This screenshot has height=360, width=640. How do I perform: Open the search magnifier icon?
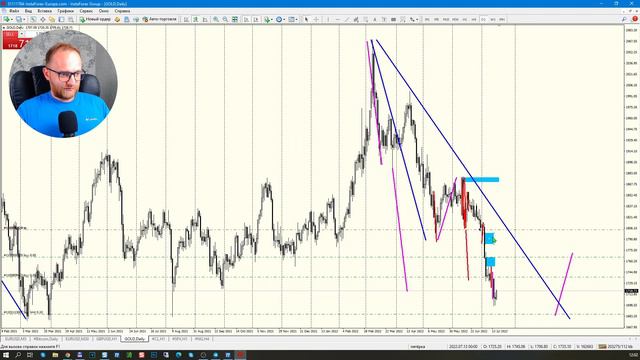624,19
